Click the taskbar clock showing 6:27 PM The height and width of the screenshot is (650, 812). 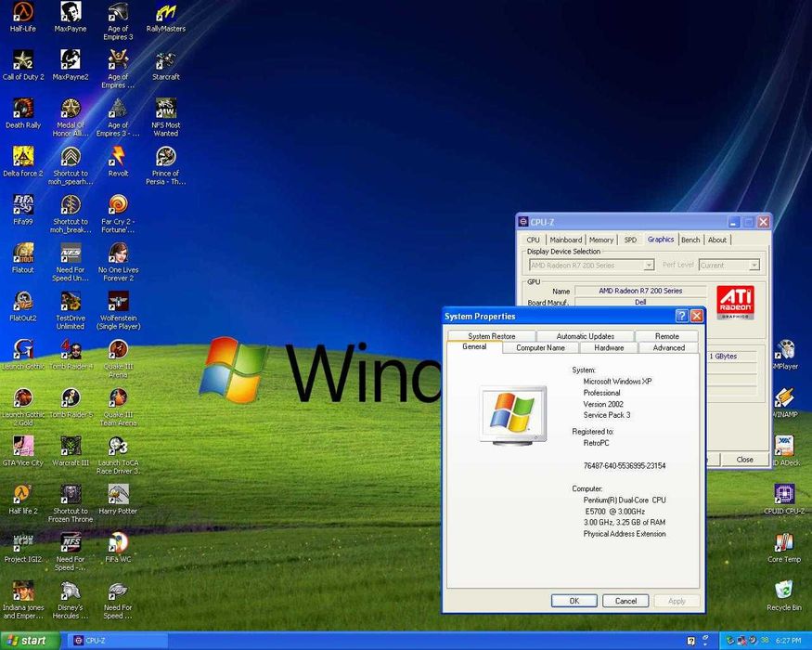[789, 641]
